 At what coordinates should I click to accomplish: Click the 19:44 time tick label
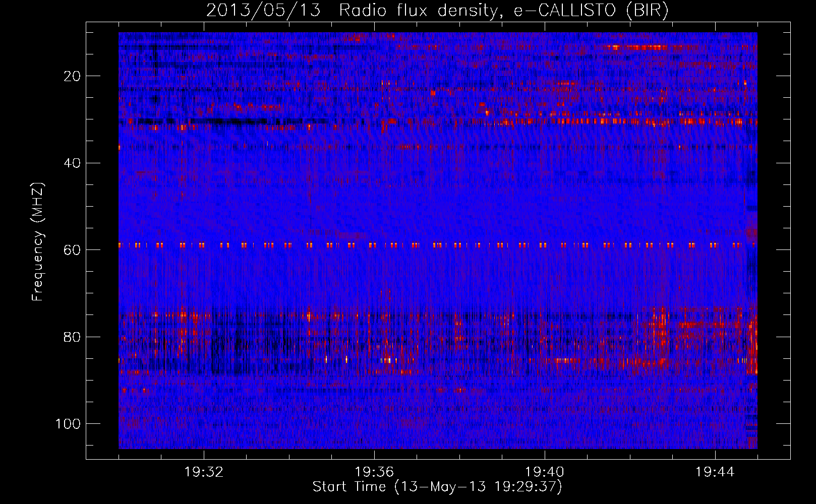(715, 472)
